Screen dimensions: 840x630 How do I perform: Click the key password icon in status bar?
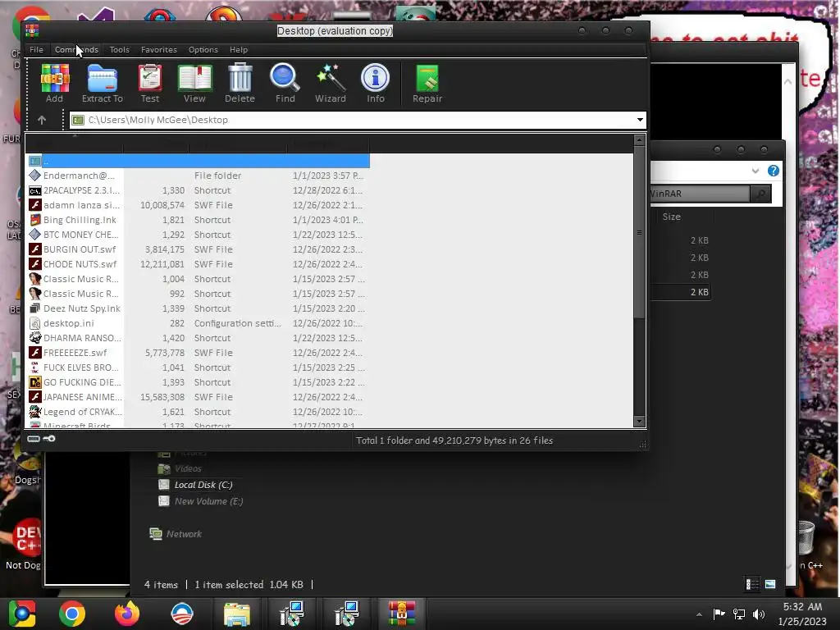click(x=48, y=439)
